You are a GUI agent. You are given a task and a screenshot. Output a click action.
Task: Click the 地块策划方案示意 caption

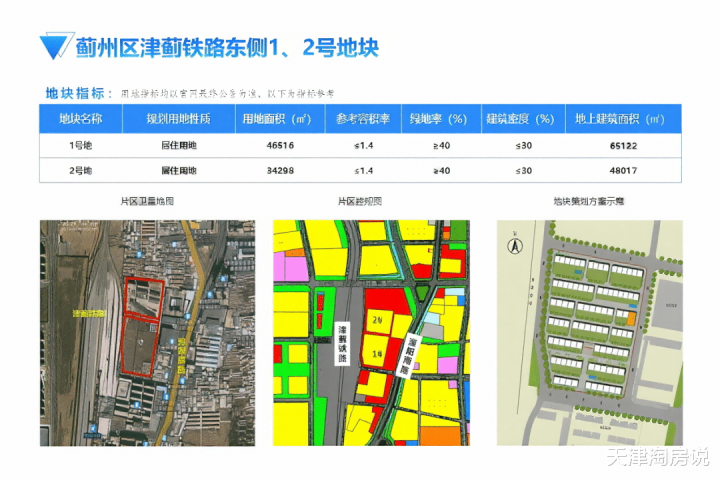(x=588, y=201)
